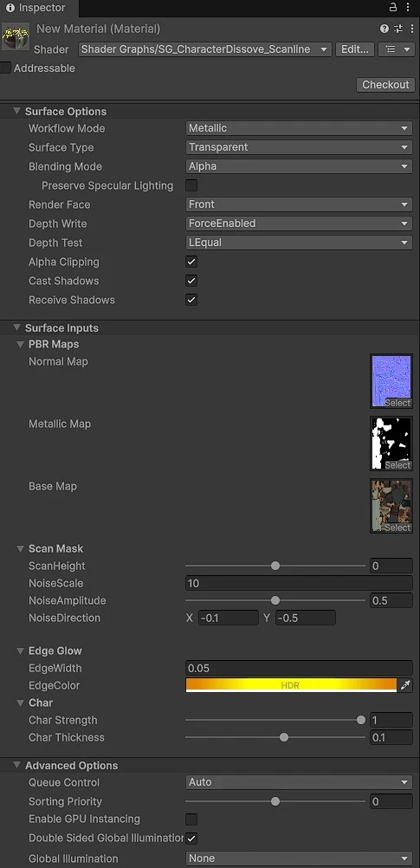Uncheck the Receive Shadows checkbox
Viewport: 420px width, 868px height.
coord(191,300)
